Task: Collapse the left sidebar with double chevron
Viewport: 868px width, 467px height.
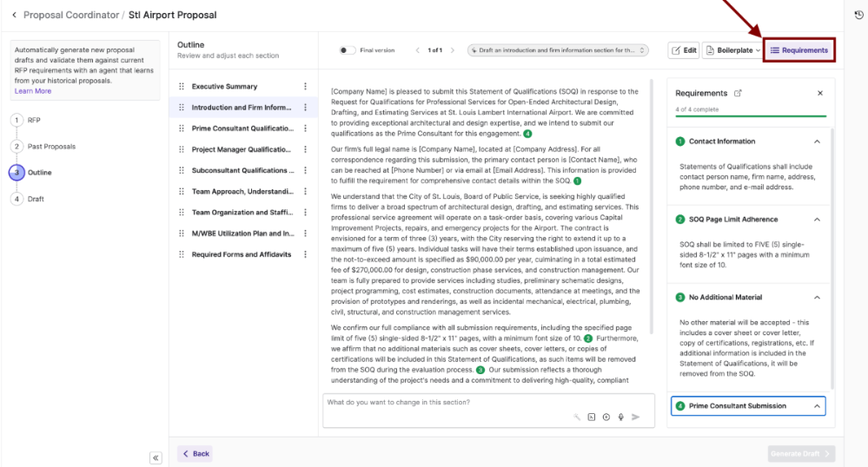Action: tap(156, 457)
